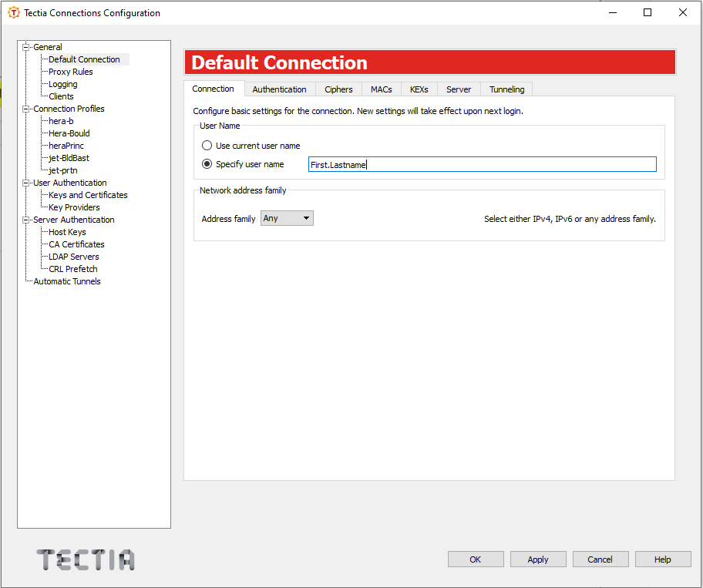Select Host Keys in the tree
This screenshot has width=703, height=588.
click(67, 232)
